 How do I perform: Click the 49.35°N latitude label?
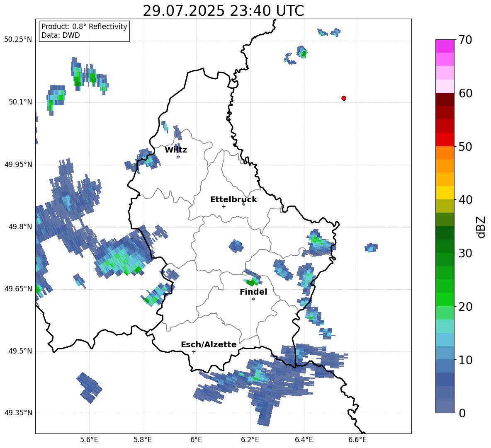click(18, 413)
